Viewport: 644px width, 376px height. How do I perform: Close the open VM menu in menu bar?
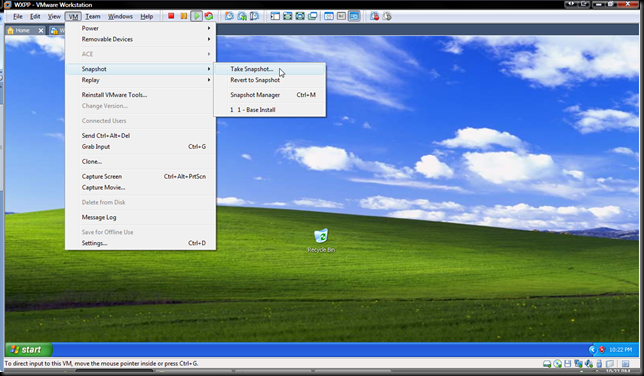point(73,16)
